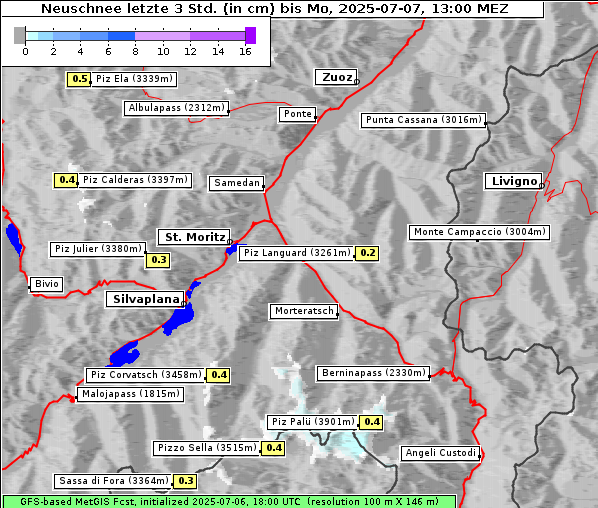Image resolution: width=598 pixels, height=508 pixels.
Task: Click the St. Moritz location circle marker
Action: tap(230, 242)
